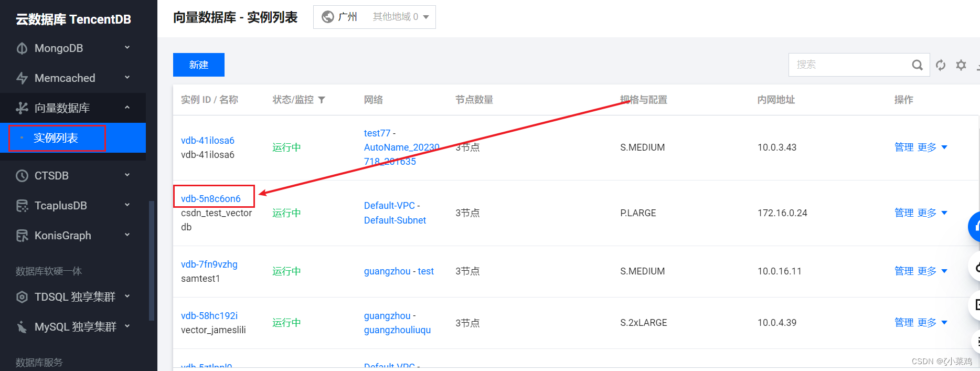This screenshot has width=980, height=371.
Task: Expand the MySQL 独享集群 chevron
Action: click(x=127, y=326)
